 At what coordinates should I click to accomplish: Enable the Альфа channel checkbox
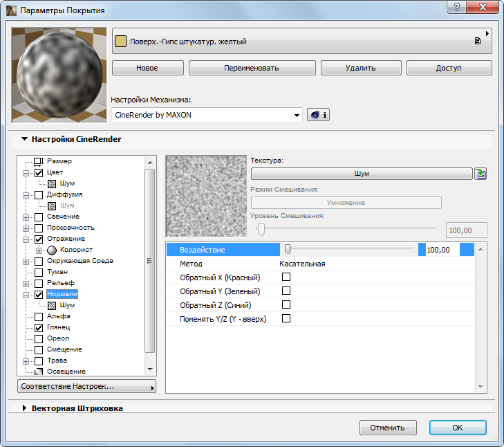tap(39, 317)
